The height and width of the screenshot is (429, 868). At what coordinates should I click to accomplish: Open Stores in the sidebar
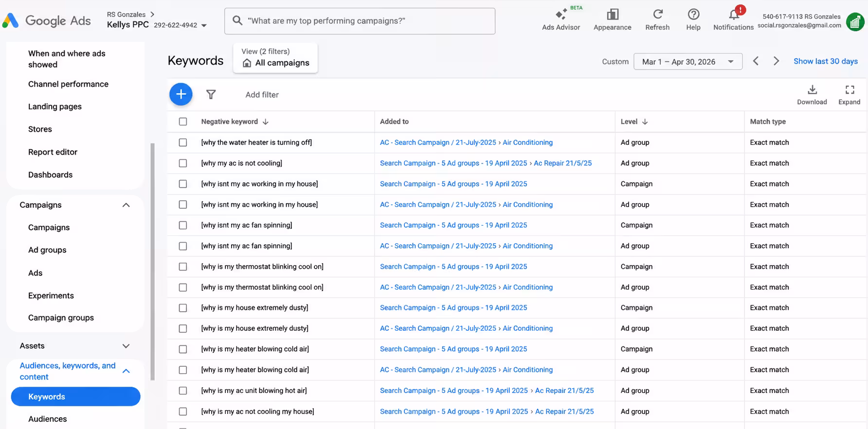pyautogui.click(x=40, y=129)
